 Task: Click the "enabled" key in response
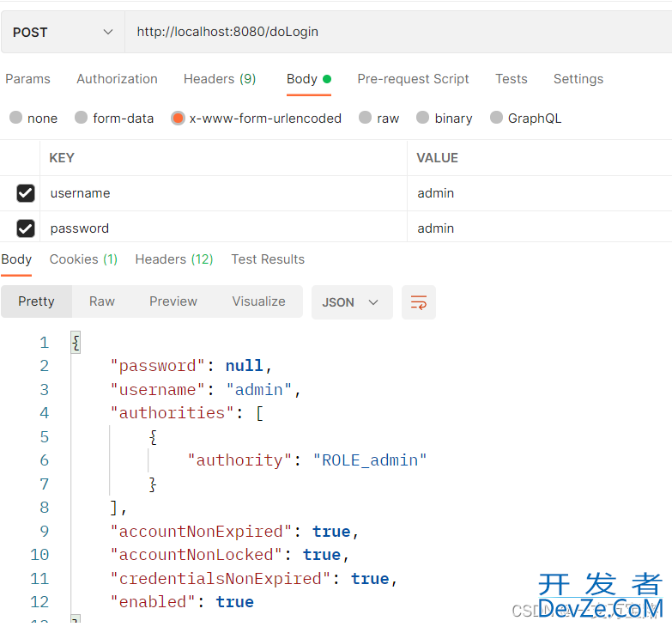click(x=153, y=602)
